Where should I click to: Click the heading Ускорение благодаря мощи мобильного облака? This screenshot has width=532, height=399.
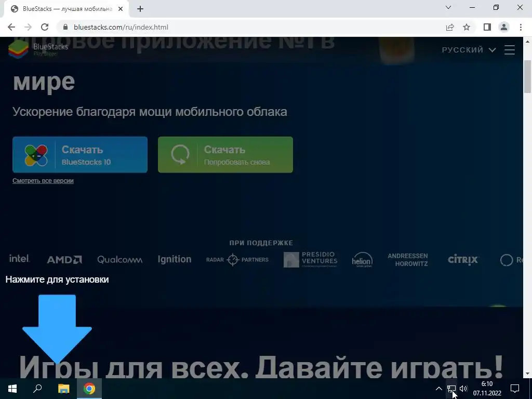[x=150, y=112]
